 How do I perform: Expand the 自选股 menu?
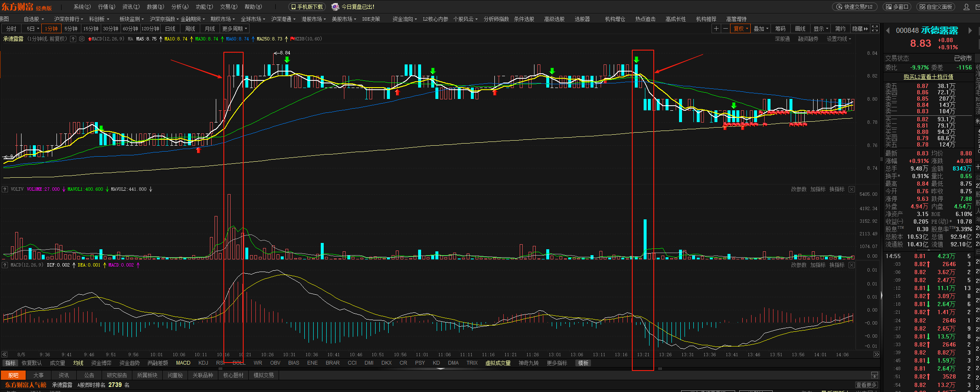tap(34, 19)
